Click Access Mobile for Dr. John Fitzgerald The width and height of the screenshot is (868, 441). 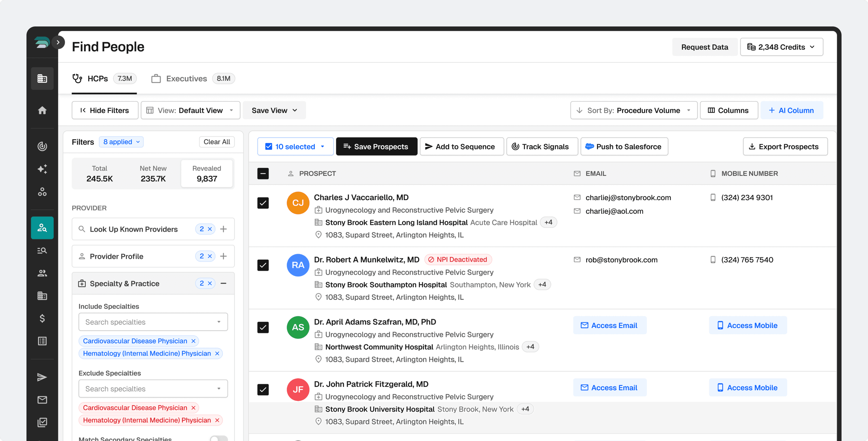tap(748, 388)
